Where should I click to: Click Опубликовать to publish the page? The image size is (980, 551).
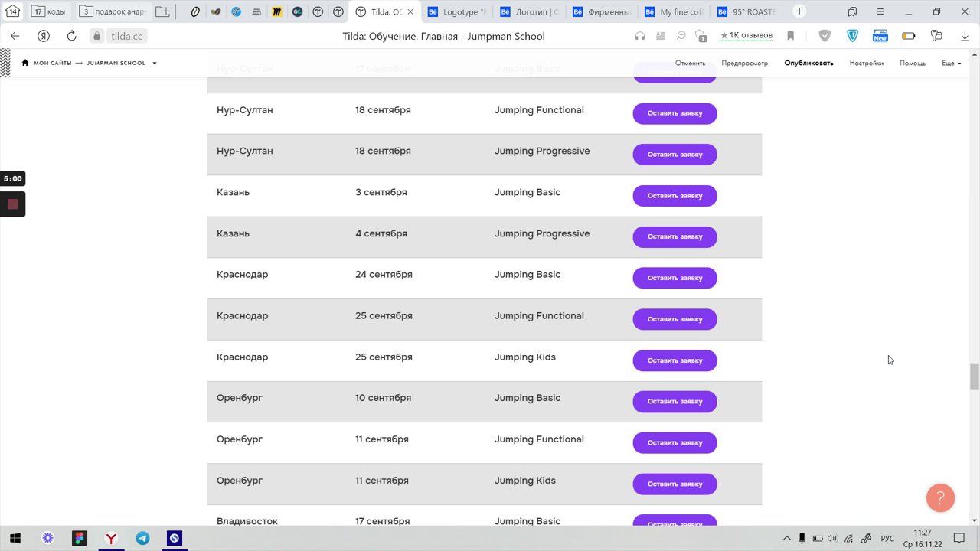808,63
